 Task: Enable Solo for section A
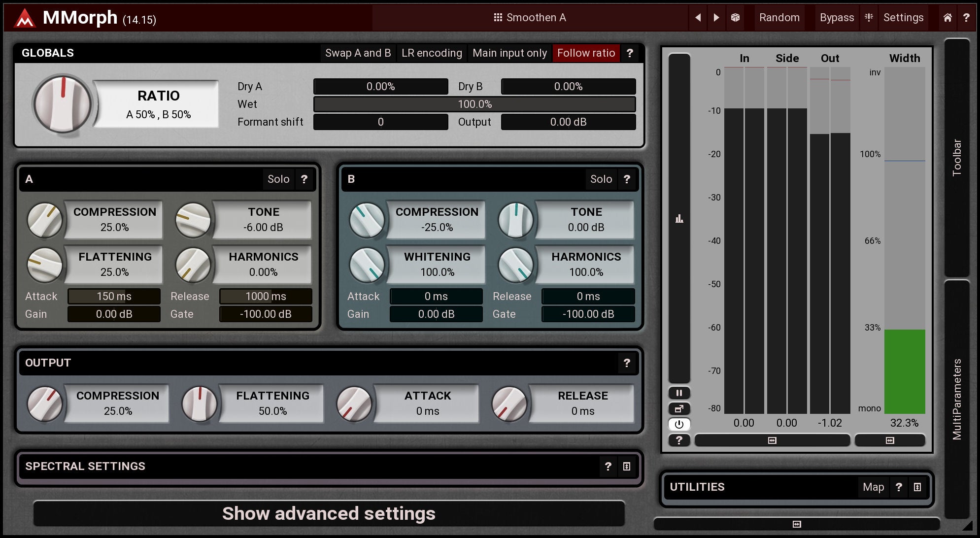click(x=278, y=179)
